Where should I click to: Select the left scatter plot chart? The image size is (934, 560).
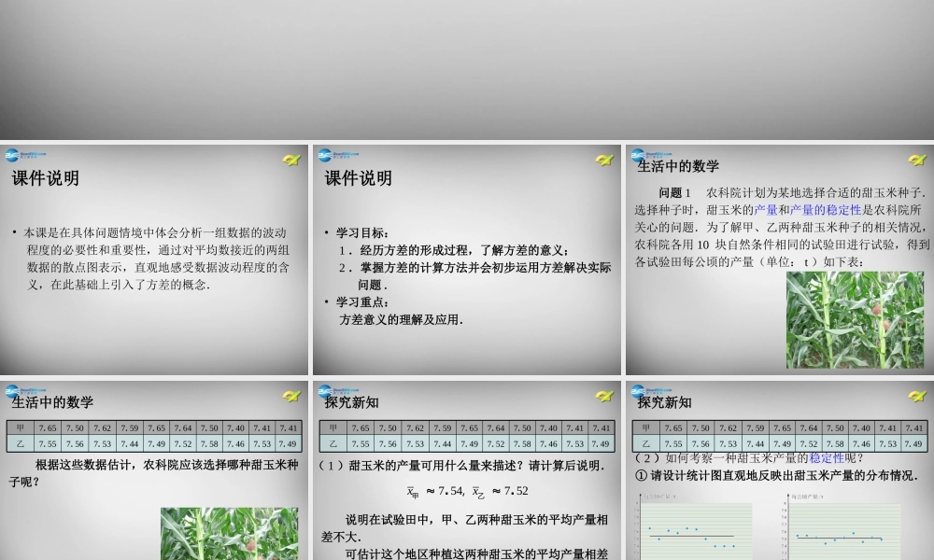click(694, 526)
